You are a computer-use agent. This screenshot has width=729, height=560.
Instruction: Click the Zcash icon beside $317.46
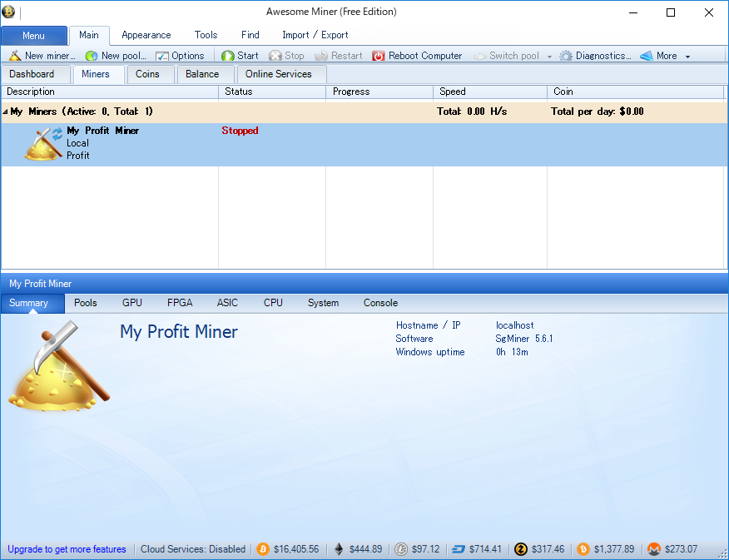(x=521, y=549)
